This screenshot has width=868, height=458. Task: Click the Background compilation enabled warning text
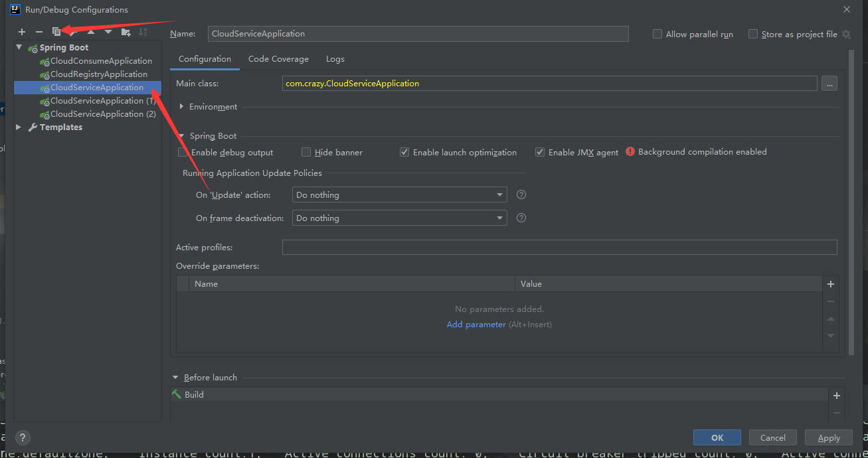(x=703, y=152)
